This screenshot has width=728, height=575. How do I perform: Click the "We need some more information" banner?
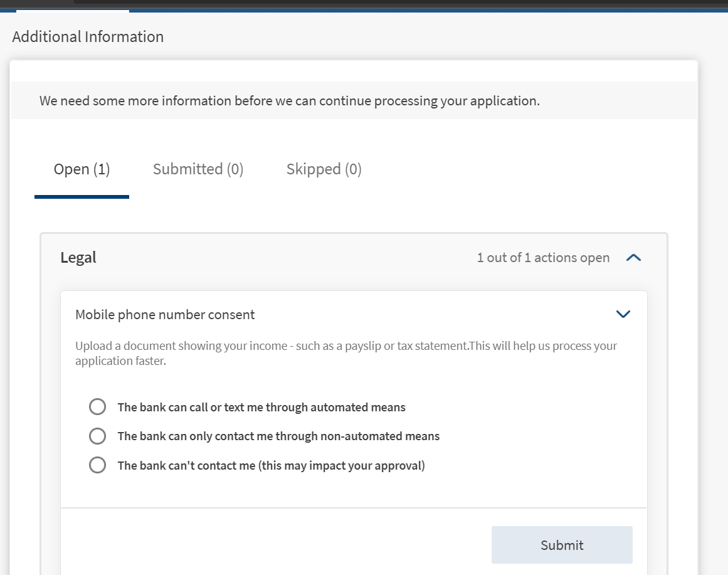289,101
